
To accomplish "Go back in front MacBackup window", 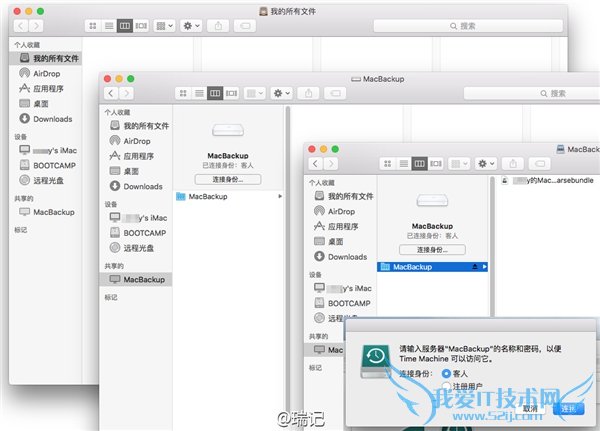I will click(x=315, y=163).
